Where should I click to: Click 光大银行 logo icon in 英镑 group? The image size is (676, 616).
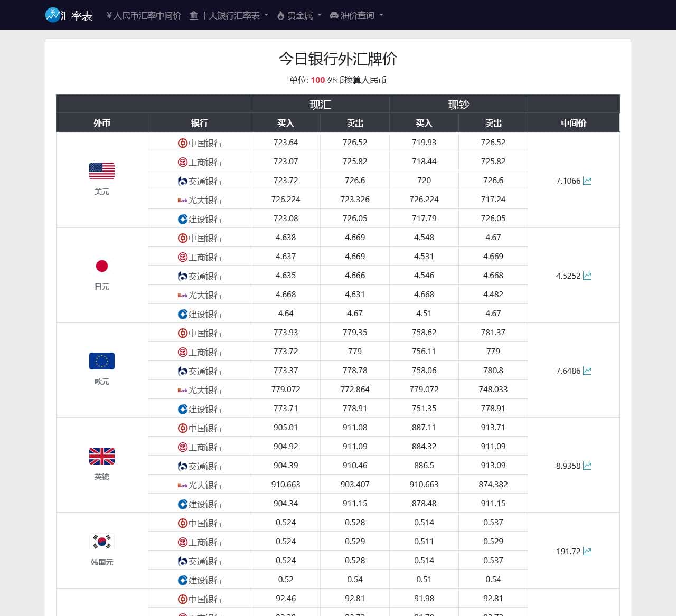coord(183,485)
